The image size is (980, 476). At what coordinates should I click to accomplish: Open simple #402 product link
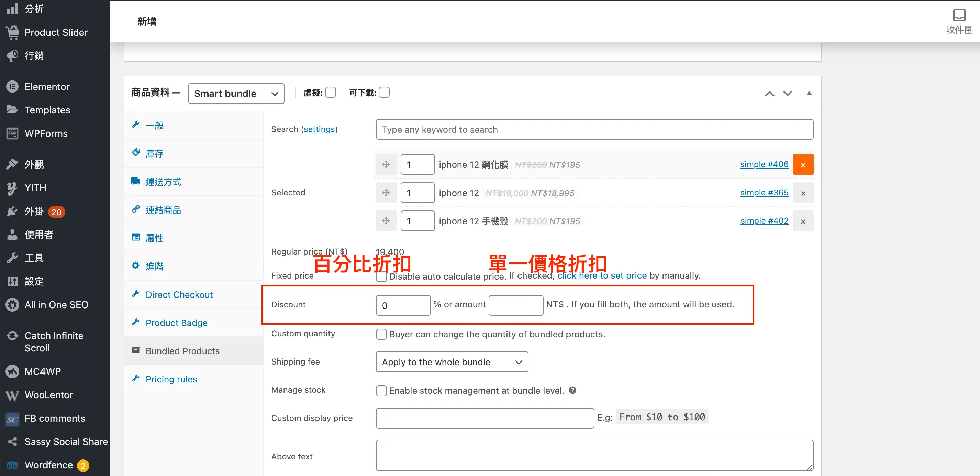764,220
